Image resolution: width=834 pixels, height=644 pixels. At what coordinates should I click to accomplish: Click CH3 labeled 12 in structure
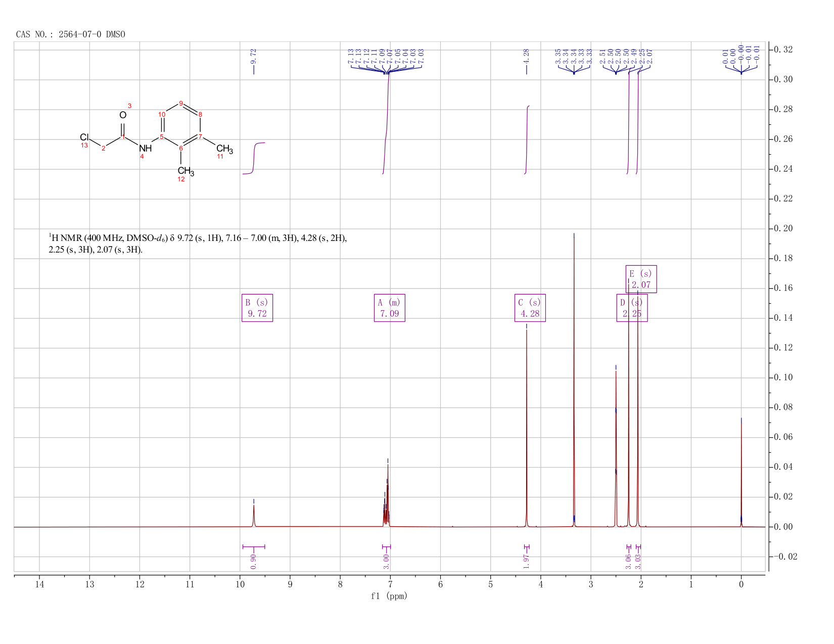(x=186, y=172)
